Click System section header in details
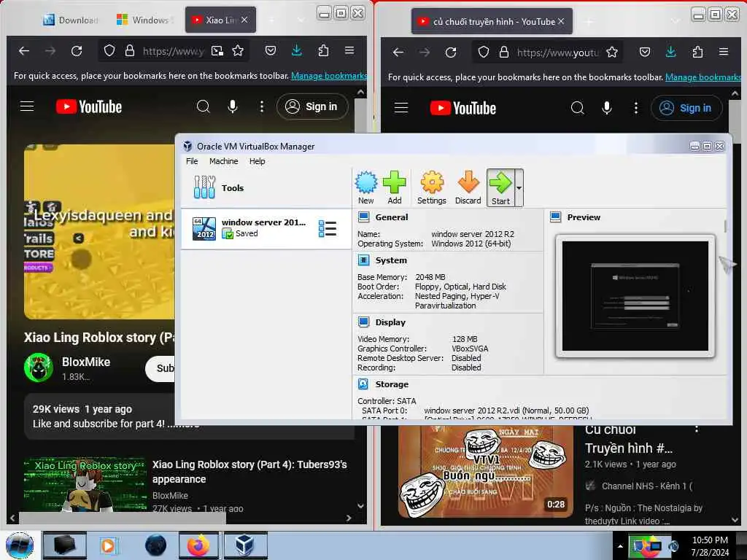The width and height of the screenshot is (747, 560). [x=391, y=260]
